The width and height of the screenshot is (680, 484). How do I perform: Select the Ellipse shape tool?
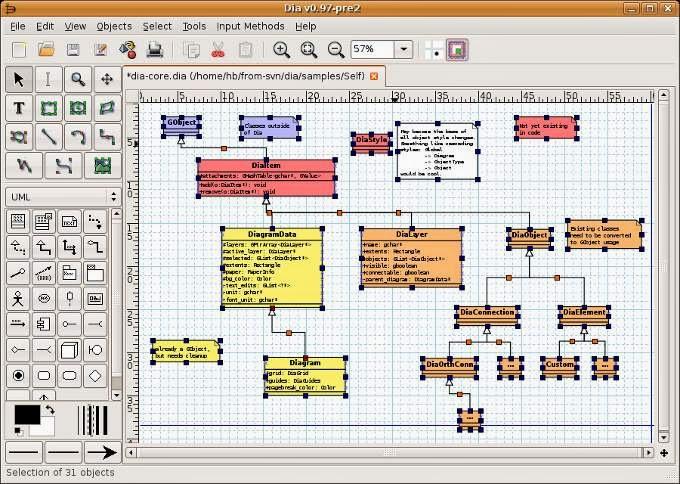coord(78,108)
